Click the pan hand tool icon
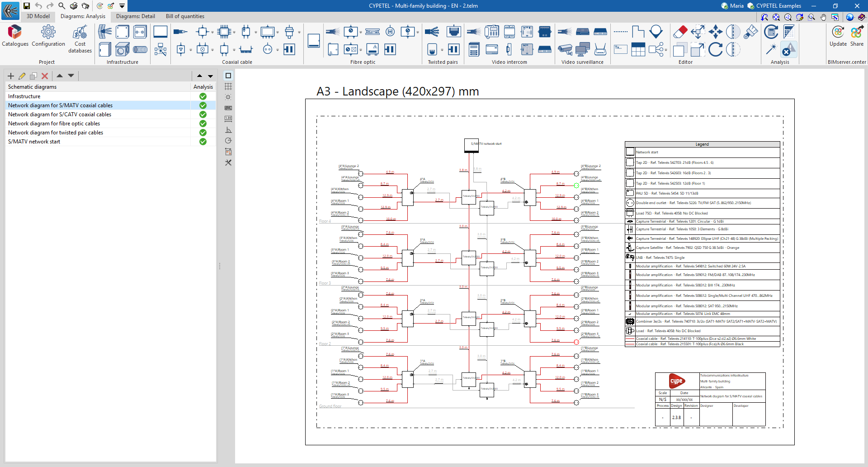Viewport: 868px width, 467px height. point(823,17)
